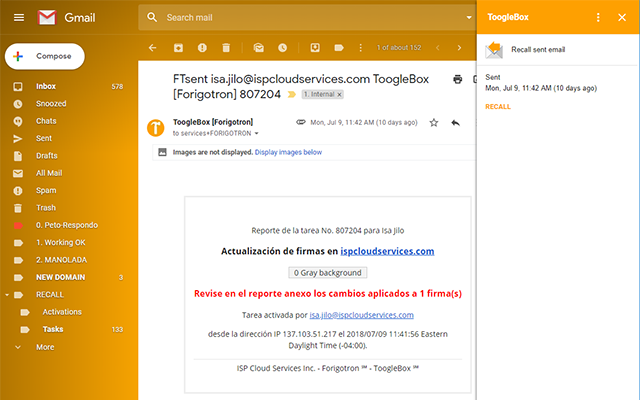The width and height of the screenshot is (640, 400).
Task: Open ToogleBox panel options three dots
Action: 598,17
